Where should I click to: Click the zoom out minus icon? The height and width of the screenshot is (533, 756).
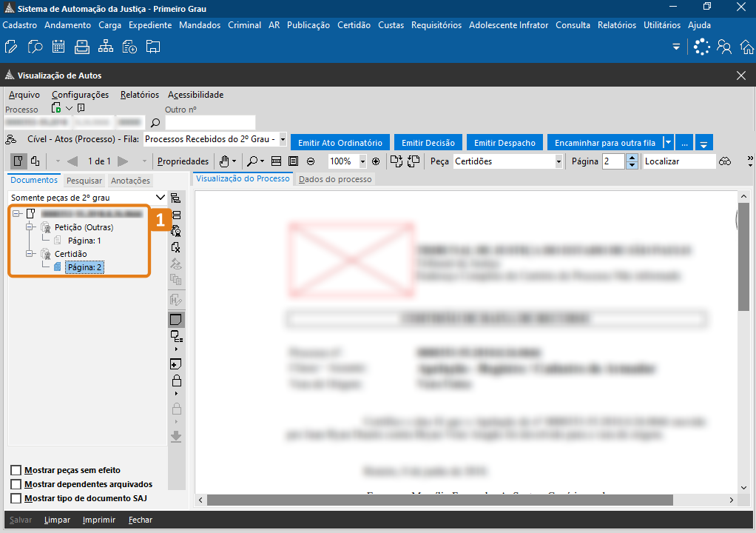point(311,161)
